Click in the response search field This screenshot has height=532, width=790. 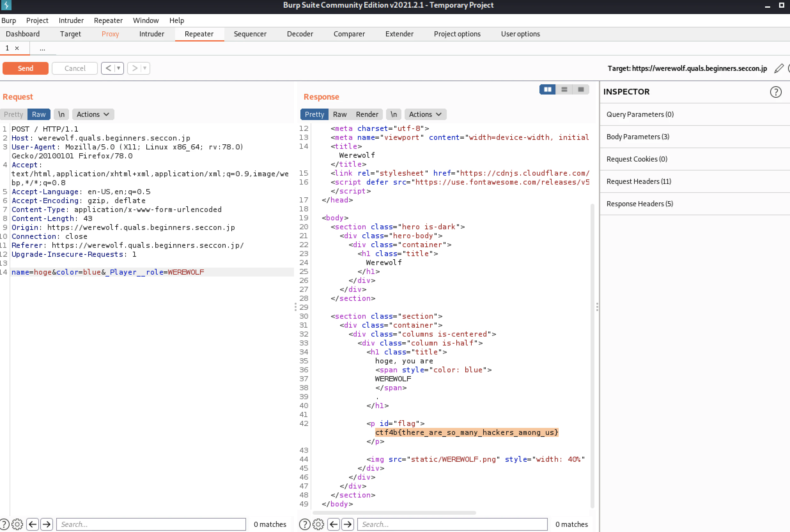coord(452,524)
